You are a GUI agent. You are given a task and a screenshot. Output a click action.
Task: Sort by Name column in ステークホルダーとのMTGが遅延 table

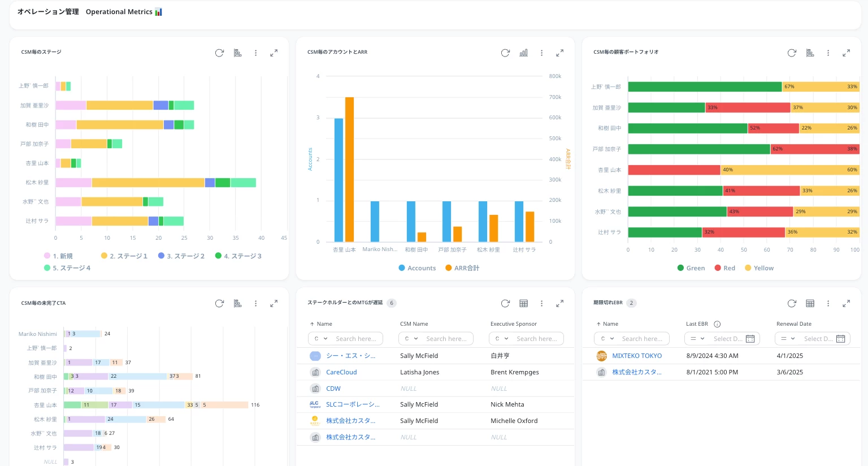point(321,324)
